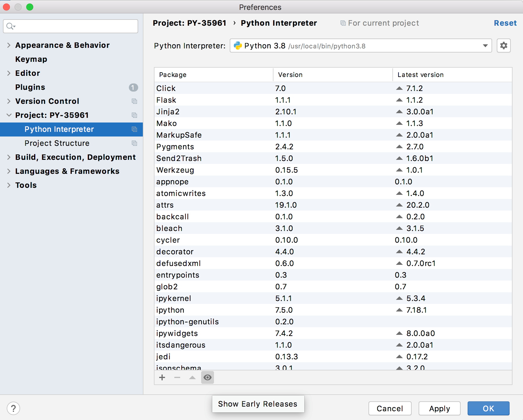Expand Languages & Frameworks
This screenshot has width=523, height=420.
(8, 171)
